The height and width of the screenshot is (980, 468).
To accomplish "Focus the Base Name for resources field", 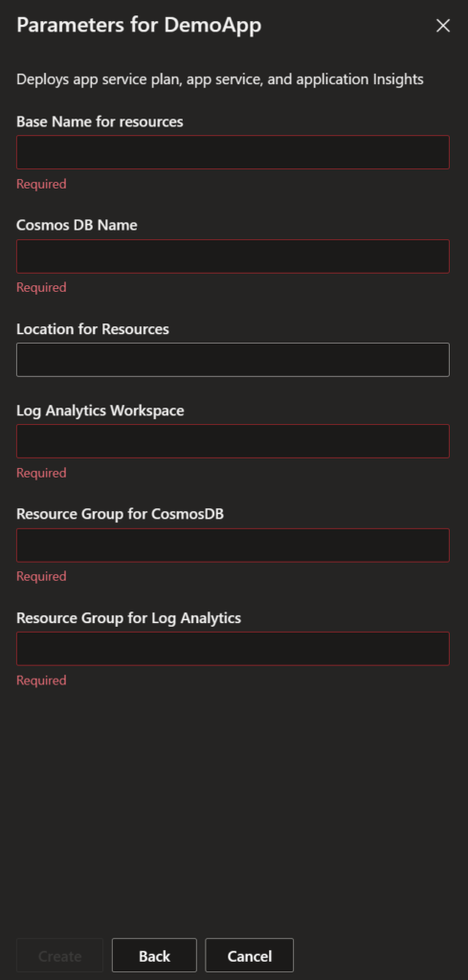I will click(233, 152).
